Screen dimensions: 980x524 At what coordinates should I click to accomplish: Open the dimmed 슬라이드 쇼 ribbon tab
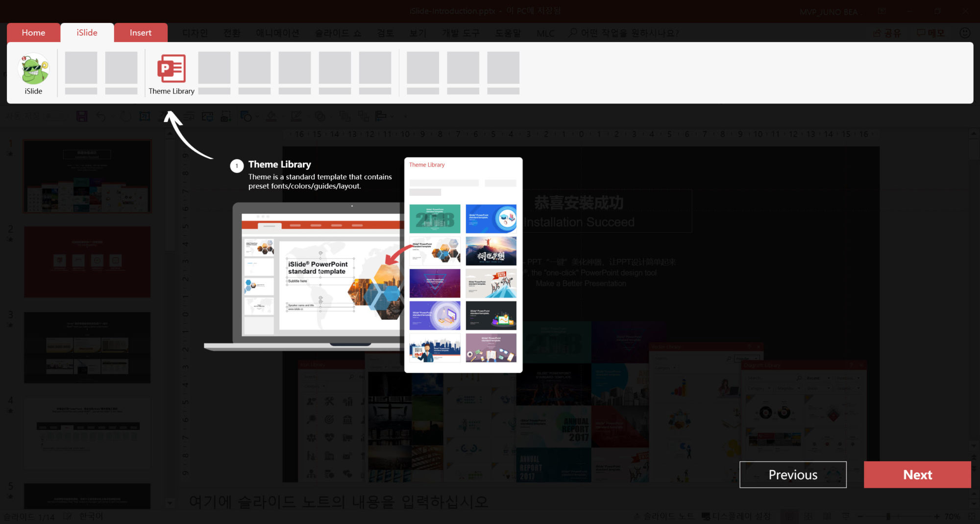pyautogui.click(x=338, y=33)
